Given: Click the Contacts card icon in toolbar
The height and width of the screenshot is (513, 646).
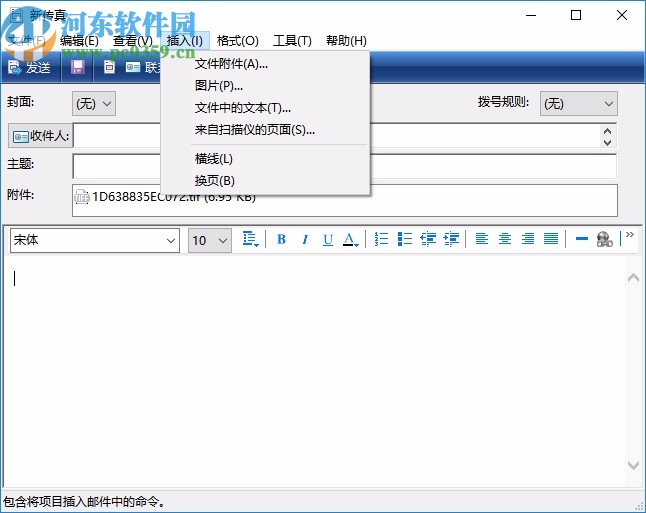Looking at the screenshot, I should [133, 67].
